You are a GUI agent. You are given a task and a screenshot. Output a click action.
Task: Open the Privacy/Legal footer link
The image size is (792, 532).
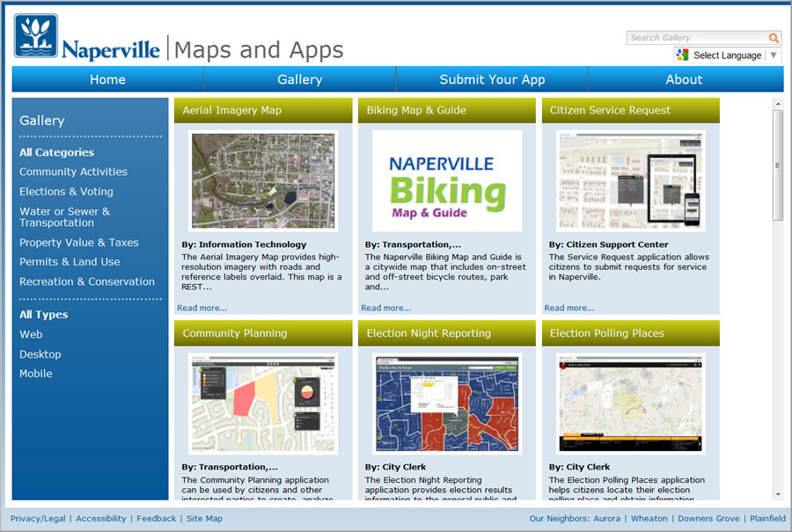38,519
